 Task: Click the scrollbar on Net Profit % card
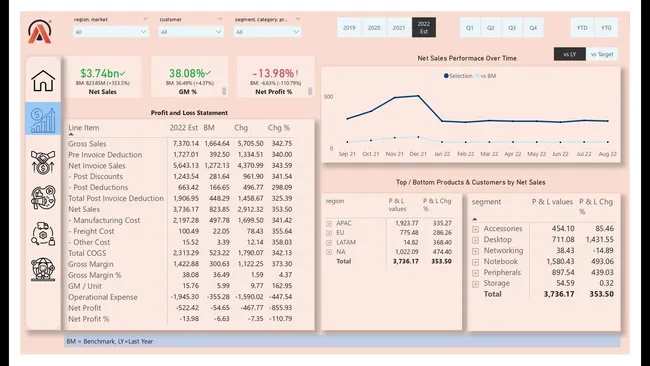pyautogui.click(x=310, y=91)
